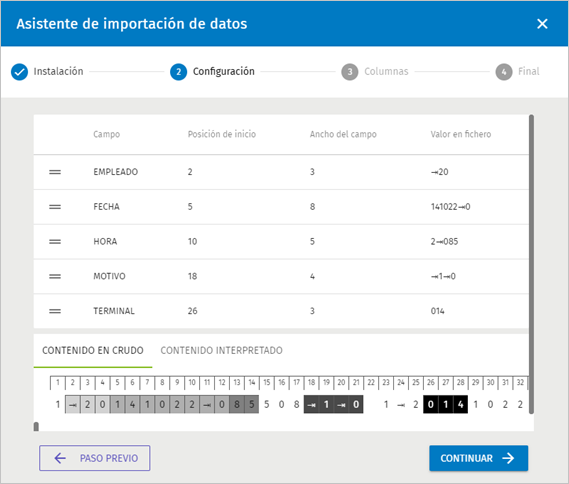Image resolution: width=569 pixels, height=484 pixels.
Task: Click TERMINAL field width value 3
Action: [x=312, y=311]
